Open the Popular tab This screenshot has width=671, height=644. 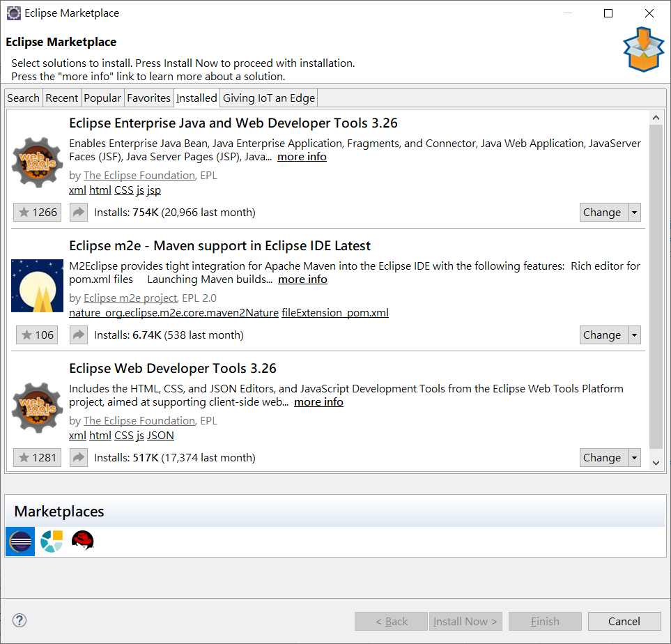click(102, 98)
